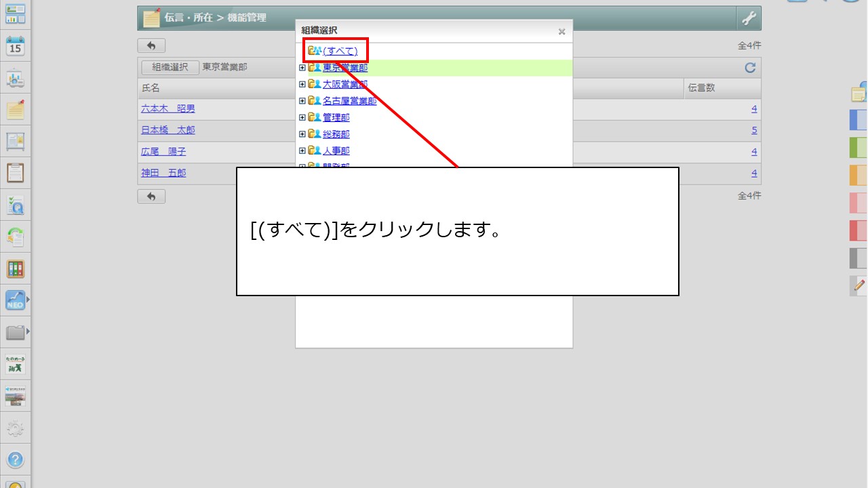Choose 名古屋営業部 from the organization list
868x488 pixels.
click(x=349, y=101)
